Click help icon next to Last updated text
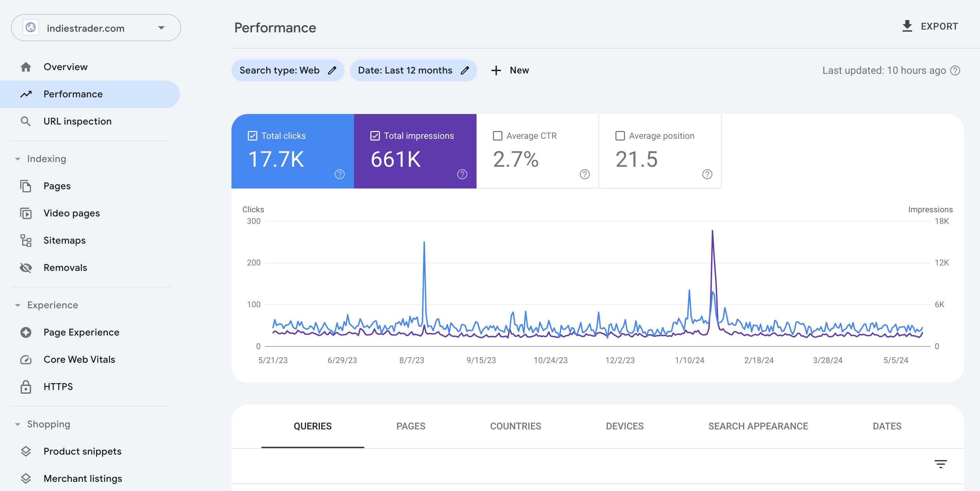Image resolution: width=980 pixels, height=491 pixels. click(x=955, y=70)
